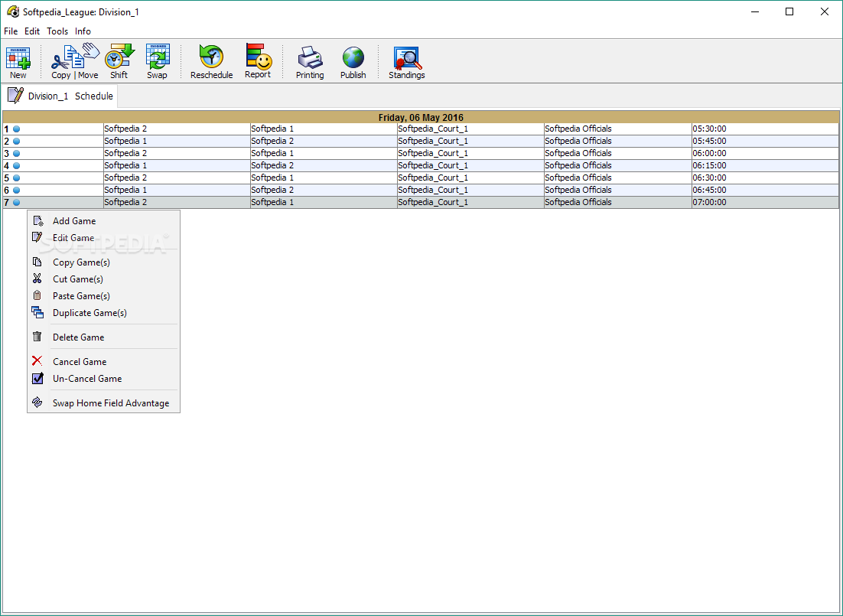Click Softpedia_Court_1 in game 5 row
This screenshot has width=843, height=616.
coord(470,178)
